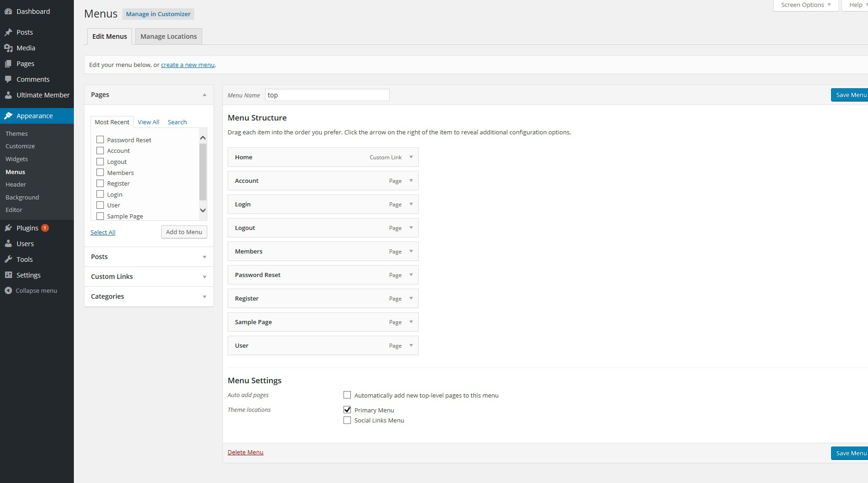The width and height of the screenshot is (868, 483).
Task: Click the Settings sliders icon
Action: click(x=8, y=275)
